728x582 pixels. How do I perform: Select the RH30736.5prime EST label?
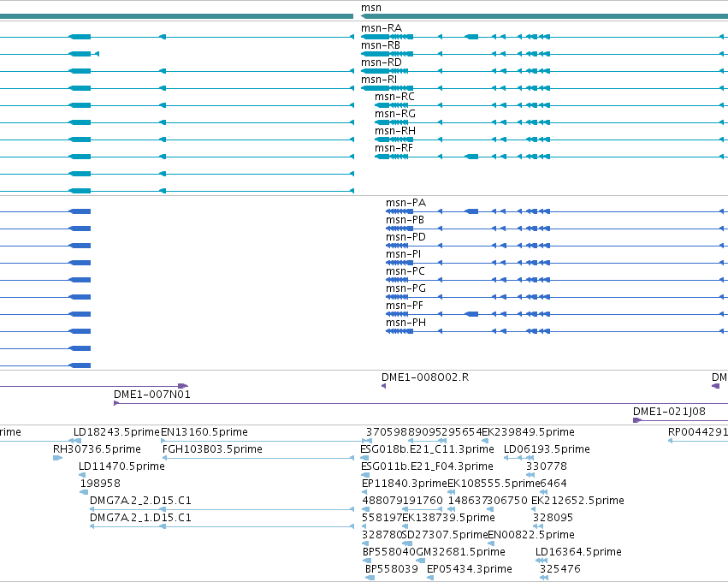tap(97, 449)
